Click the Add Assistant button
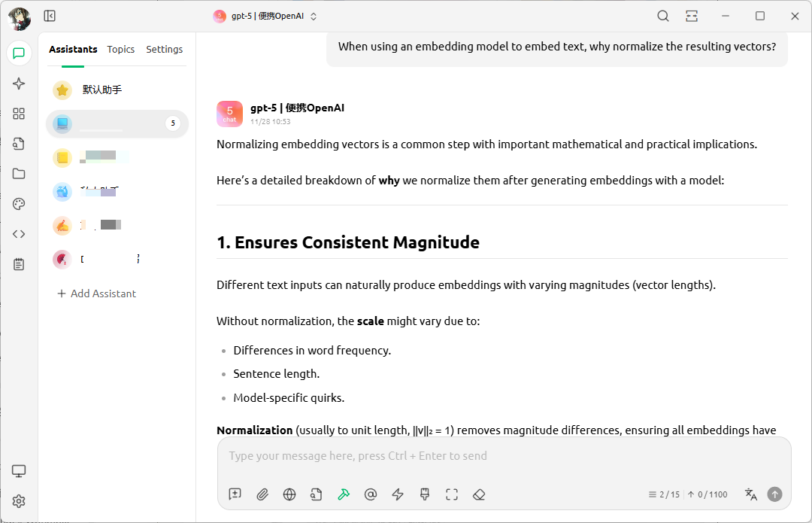Image resolution: width=812 pixels, height=523 pixels. (x=97, y=293)
